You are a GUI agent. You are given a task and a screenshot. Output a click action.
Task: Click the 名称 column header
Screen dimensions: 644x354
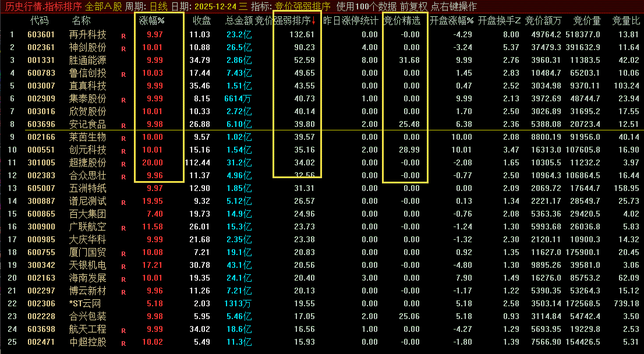click(81, 20)
